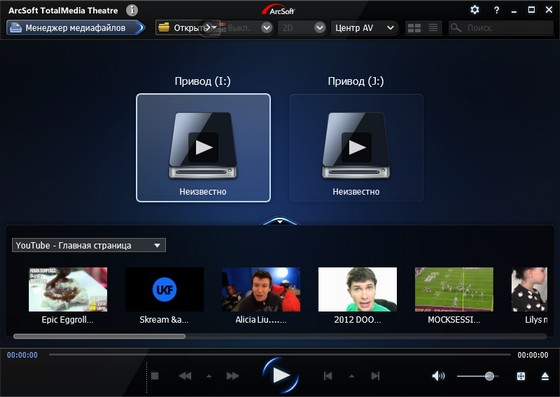Viewport: 560px width, 397px height.
Task: Click the Открыть folder button
Action: 187,27
